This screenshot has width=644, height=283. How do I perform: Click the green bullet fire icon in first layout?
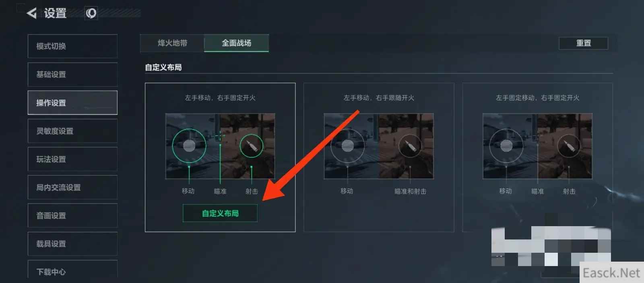(251, 146)
